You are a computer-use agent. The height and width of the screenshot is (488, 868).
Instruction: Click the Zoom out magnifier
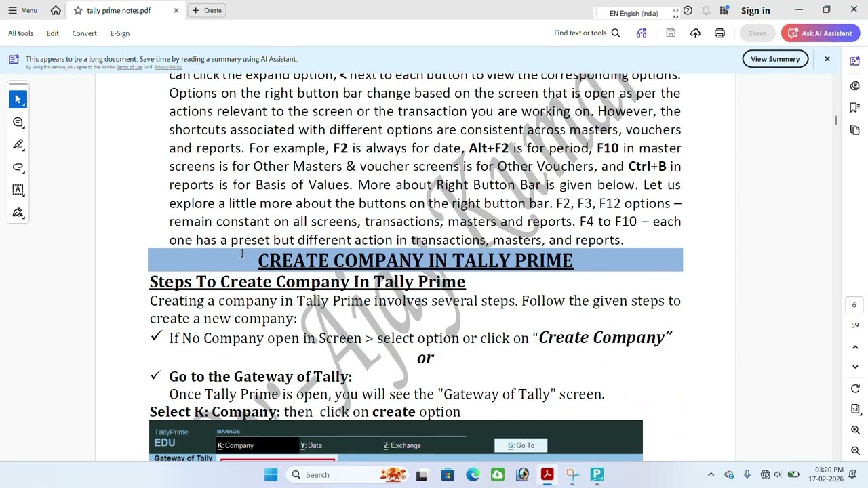click(855, 451)
